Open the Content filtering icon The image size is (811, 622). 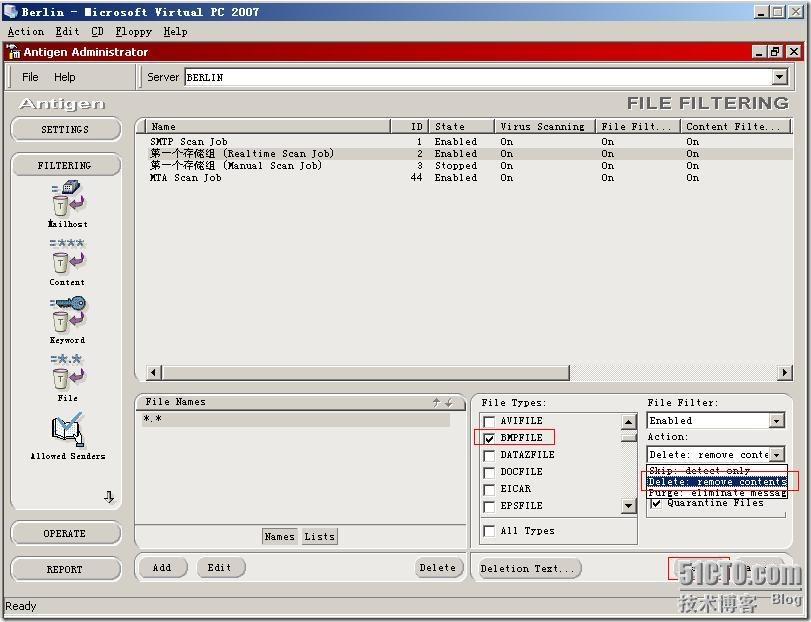coord(67,262)
